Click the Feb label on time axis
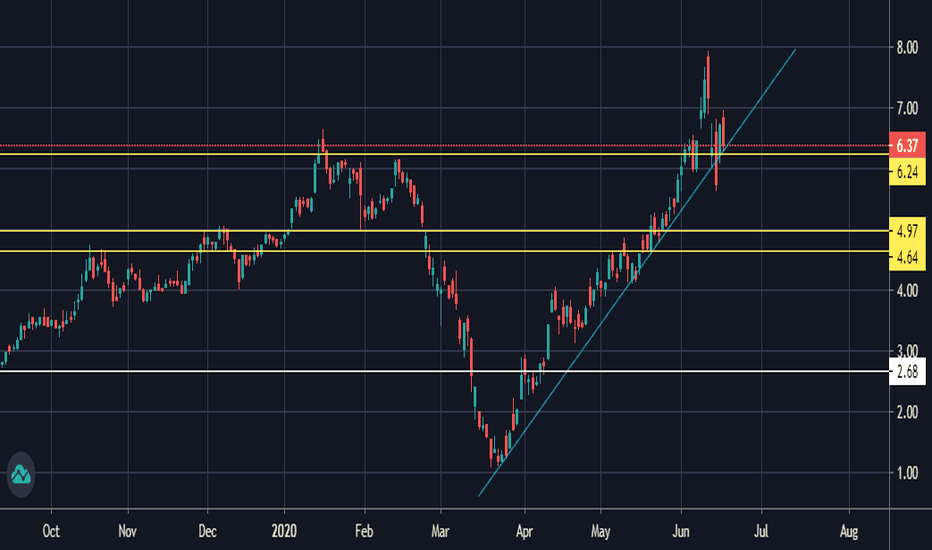 pyautogui.click(x=364, y=531)
